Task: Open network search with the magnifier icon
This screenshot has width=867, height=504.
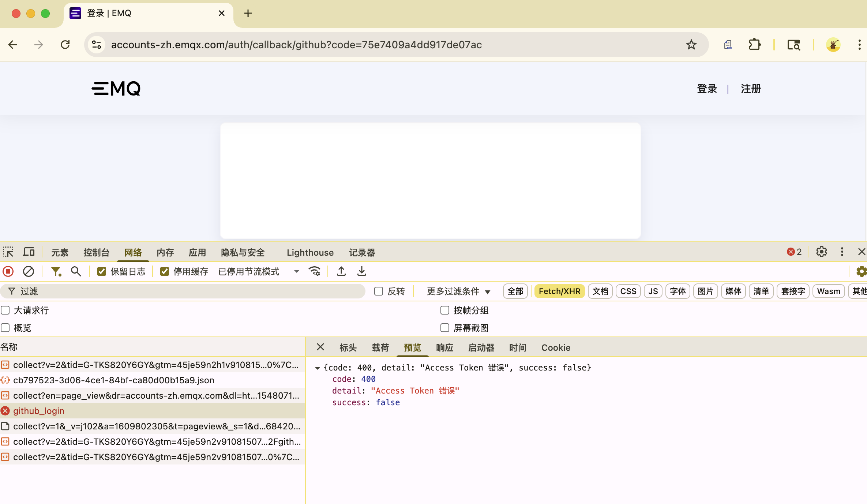Action: (76, 271)
